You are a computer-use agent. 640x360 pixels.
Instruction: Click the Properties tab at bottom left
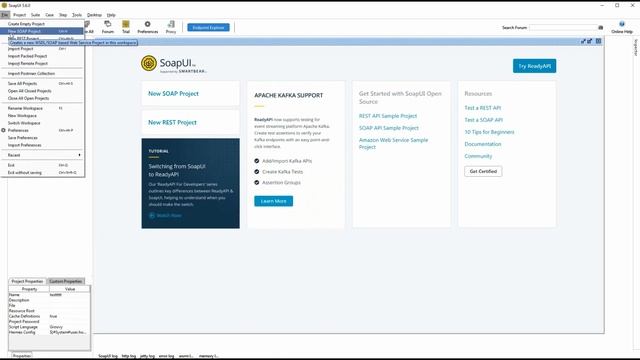pyautogui.click(x=21, y=356)
